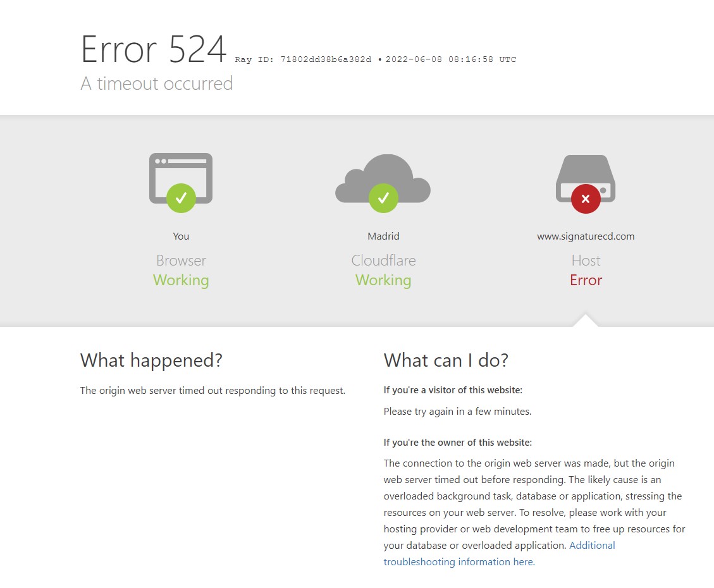Click the What happened? heading

(x=151, y=360)
